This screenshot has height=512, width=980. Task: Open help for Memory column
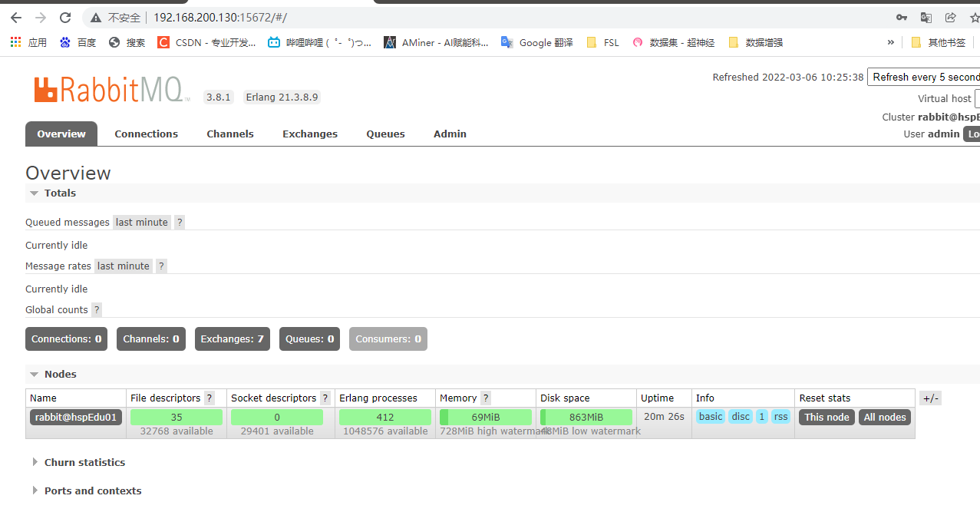coord(486,398)
